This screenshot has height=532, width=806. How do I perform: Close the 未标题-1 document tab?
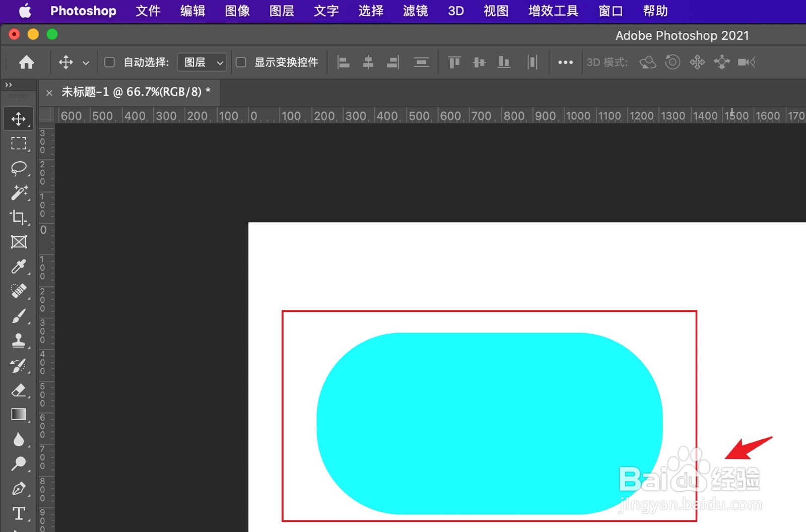tap(49, 93)
